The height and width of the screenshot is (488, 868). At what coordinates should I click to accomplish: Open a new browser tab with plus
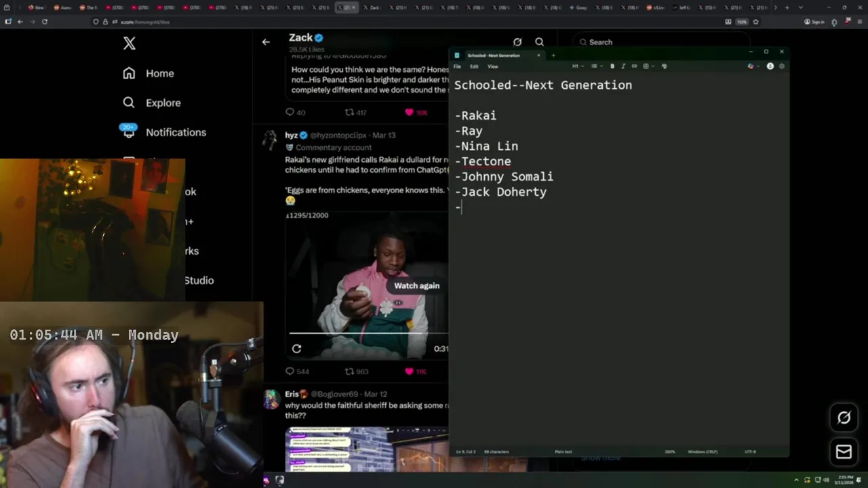point(787,7)
